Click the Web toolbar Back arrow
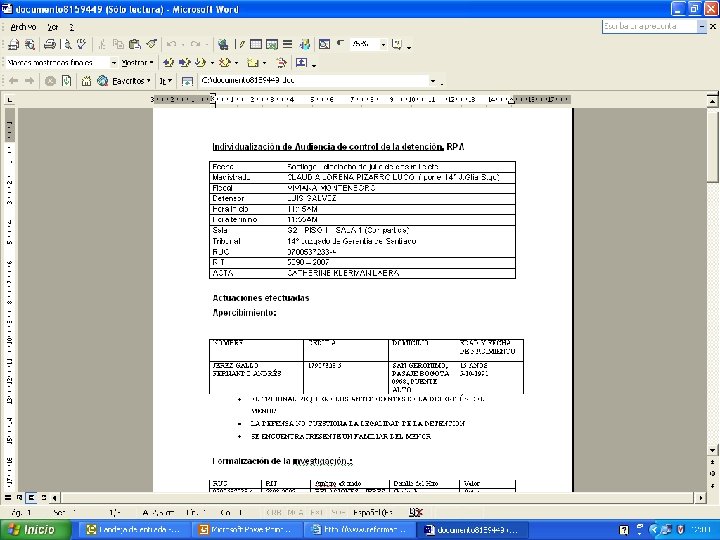 13,81
